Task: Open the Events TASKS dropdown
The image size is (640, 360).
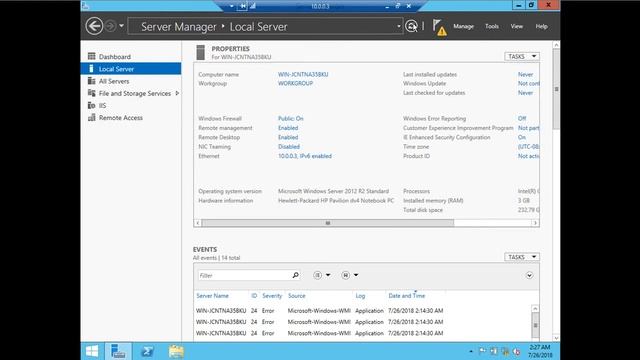Action: 522,257
